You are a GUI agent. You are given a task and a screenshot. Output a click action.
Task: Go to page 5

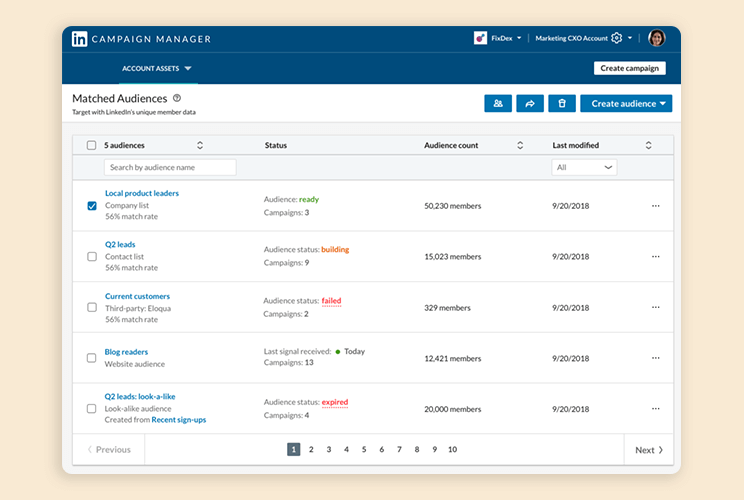click(364, 449)
